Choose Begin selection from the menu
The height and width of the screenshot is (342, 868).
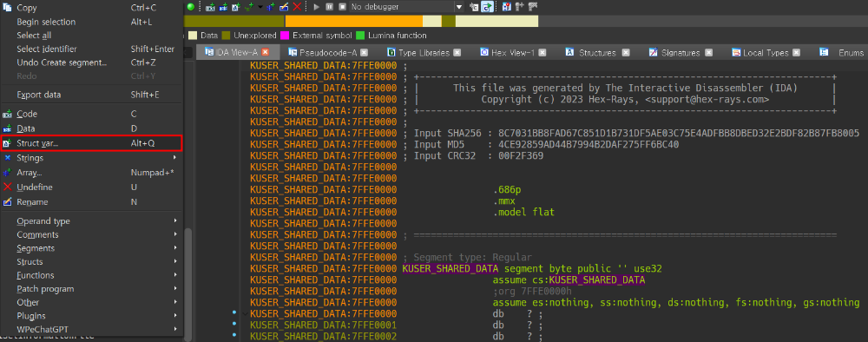(91, 23)
